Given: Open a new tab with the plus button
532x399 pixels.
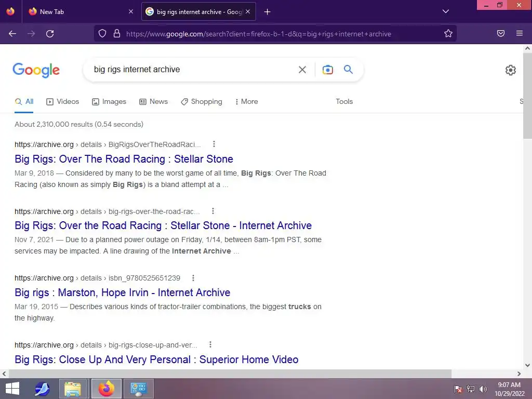Looking at the screenshot, I should 268,12.
